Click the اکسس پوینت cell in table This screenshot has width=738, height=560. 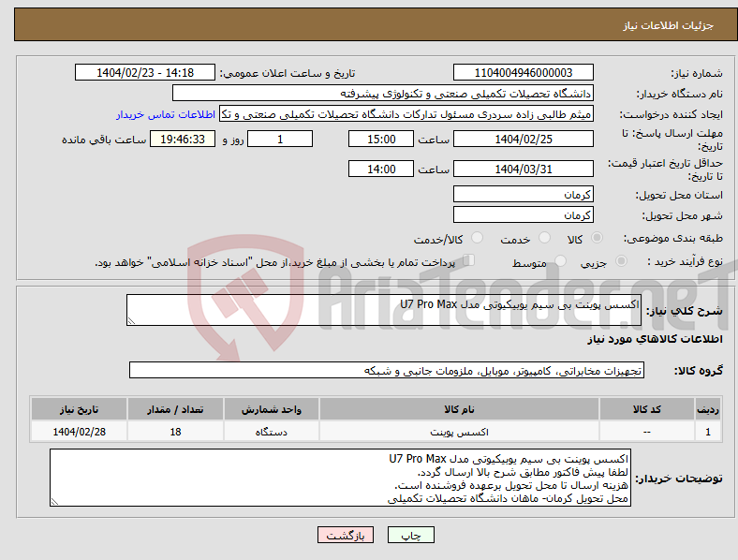459,432
